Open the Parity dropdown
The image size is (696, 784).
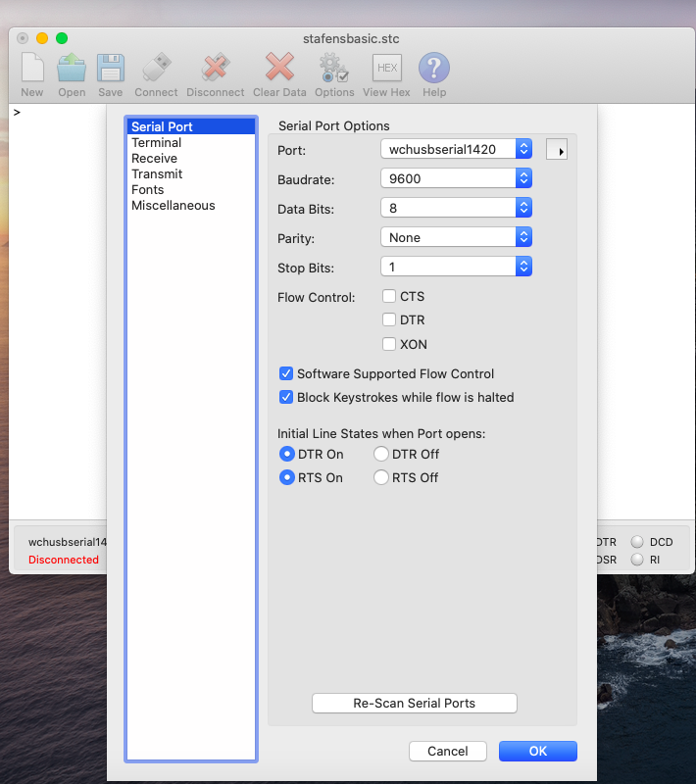(x=456, y=237)
